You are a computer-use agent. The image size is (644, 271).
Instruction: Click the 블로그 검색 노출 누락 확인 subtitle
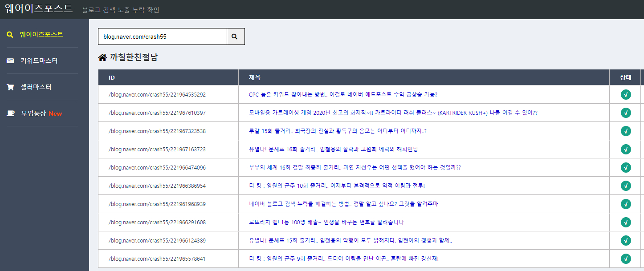121,10
